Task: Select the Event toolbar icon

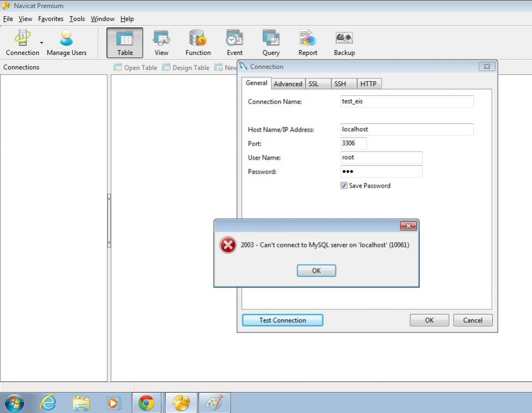Action: click(x=234, y=42)
